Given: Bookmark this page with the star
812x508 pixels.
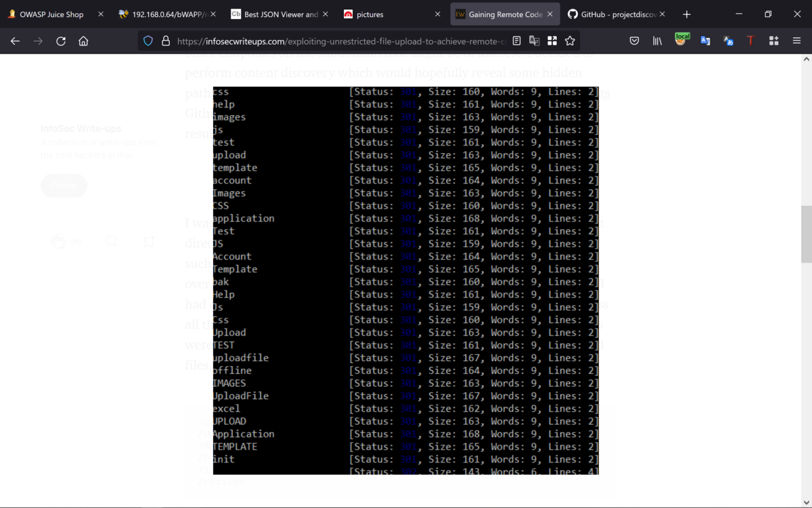Looking at the screenshot, I should [570, 41].
